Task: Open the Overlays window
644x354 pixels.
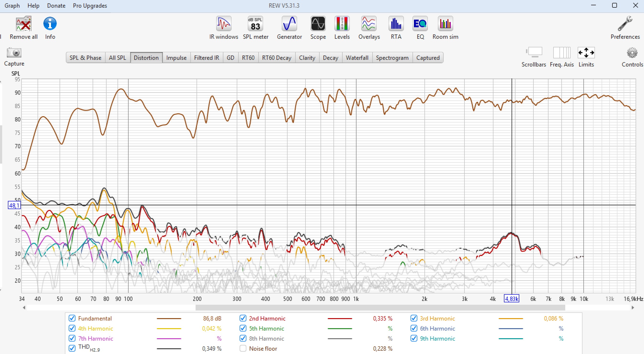Action: tap(369, 24)
